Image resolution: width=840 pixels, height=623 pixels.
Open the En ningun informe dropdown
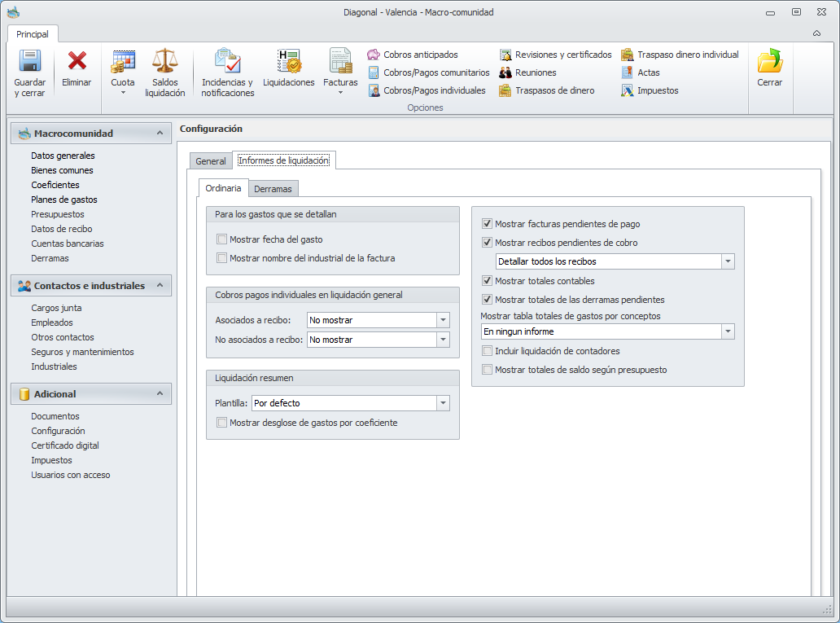(728, 331)
